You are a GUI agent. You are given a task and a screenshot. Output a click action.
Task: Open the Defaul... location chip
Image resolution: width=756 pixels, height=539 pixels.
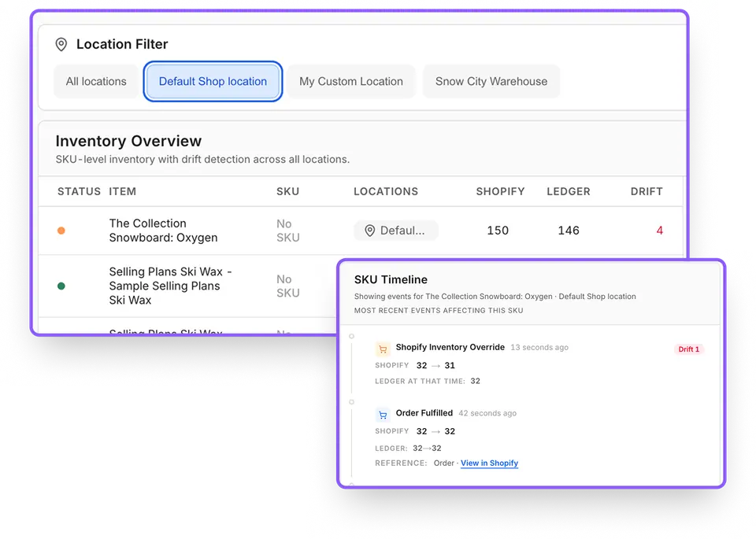pos(396,231)
